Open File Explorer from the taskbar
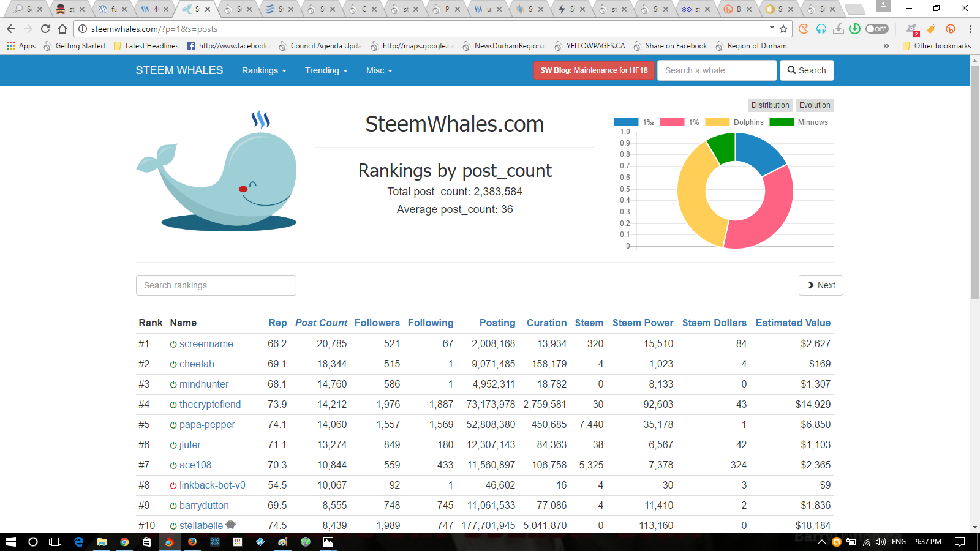Image resolution: width=980 pixels, height=551 pixels. (102, 542)
